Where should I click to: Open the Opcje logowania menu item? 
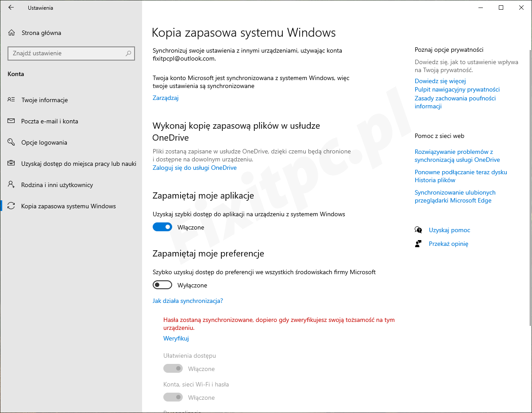point(44,142)
